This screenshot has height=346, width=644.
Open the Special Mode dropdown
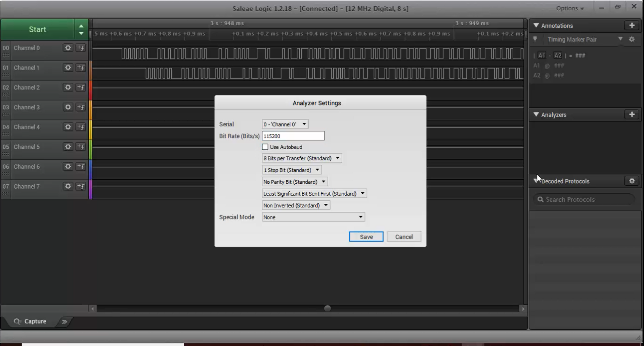click(x=313, y=217)
